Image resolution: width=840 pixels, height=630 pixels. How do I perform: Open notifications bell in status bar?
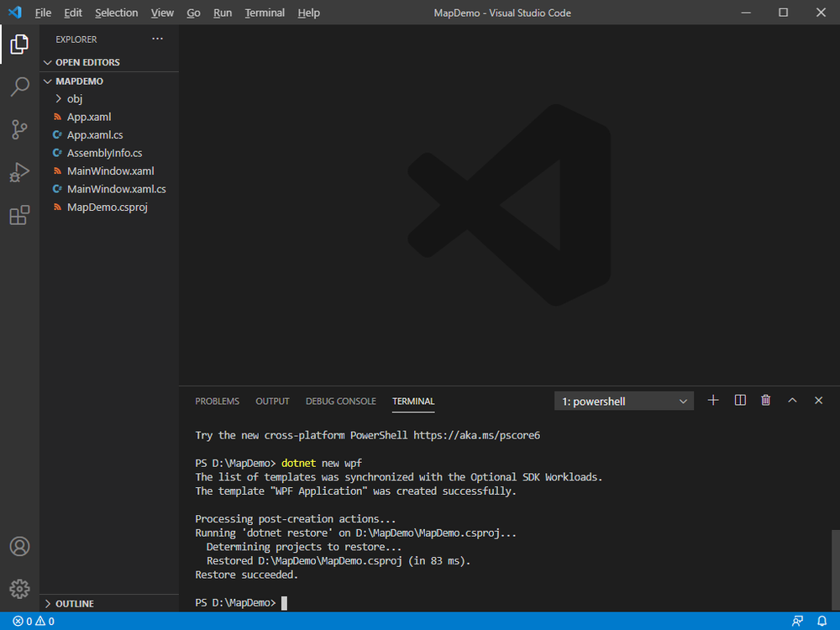[x=822, y=622]
